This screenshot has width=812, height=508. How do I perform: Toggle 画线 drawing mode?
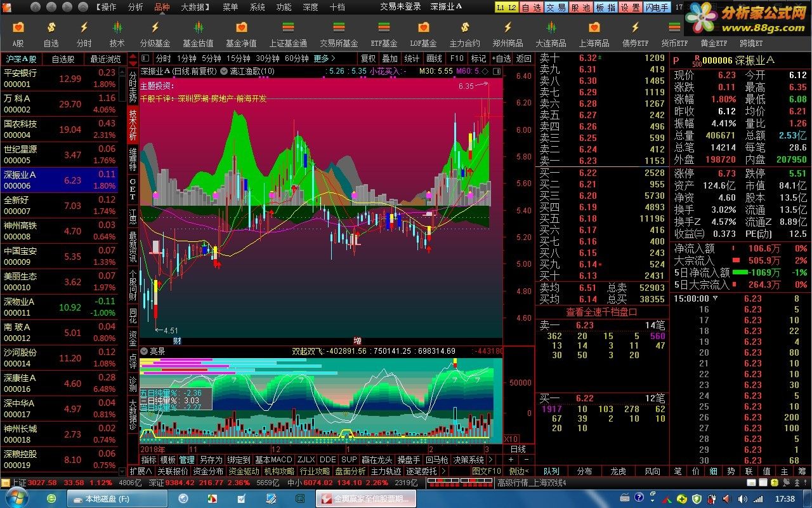click(434, 58)
